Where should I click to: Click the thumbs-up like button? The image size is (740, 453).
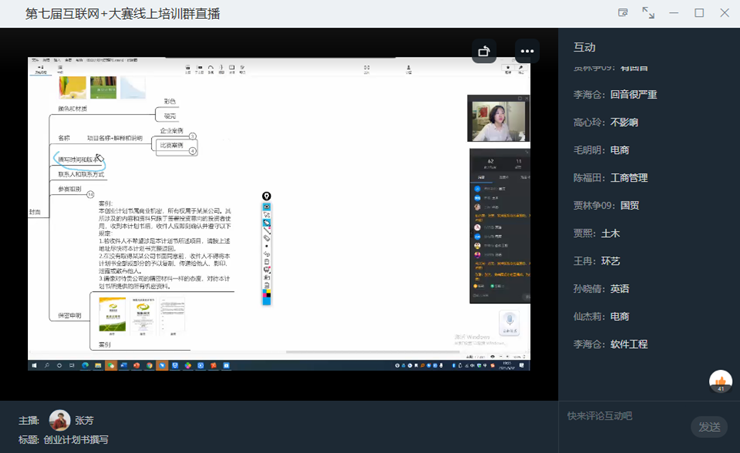click(x=720, y=381)
